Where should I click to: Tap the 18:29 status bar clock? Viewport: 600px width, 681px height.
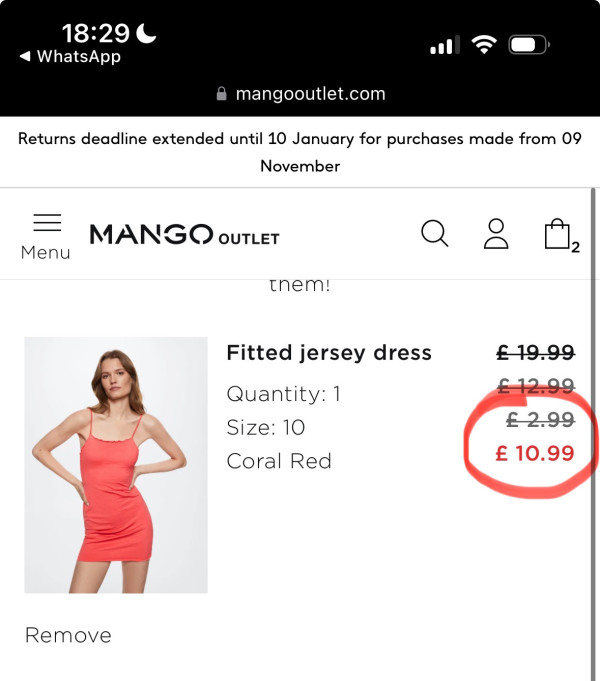pyautogui.click(x=97, y=33)
